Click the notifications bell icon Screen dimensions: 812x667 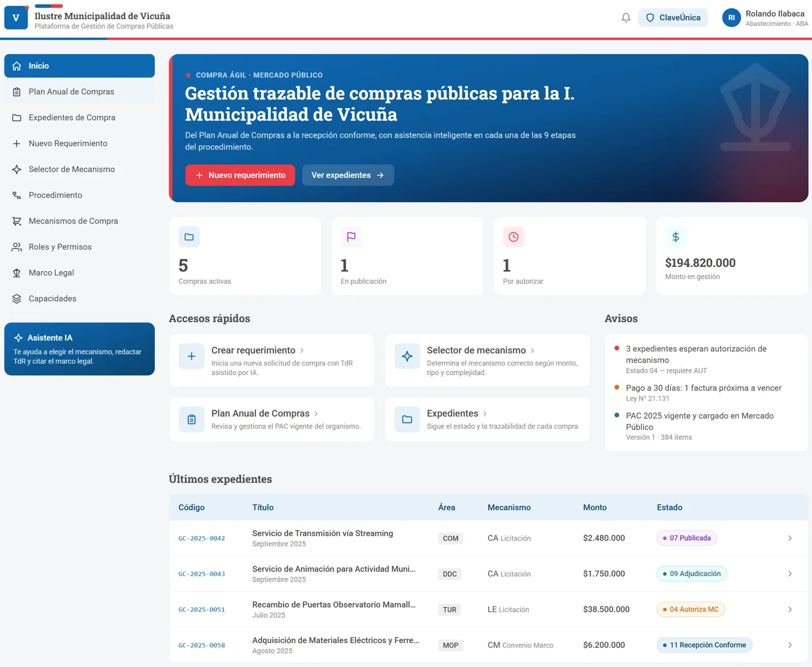click(x=626, y=18)
